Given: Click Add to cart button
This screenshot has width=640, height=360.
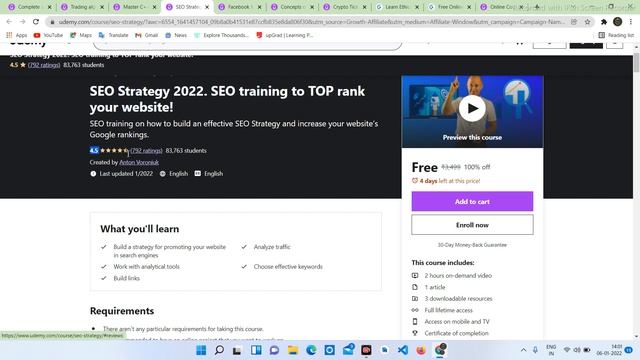Looking at the screenshot, I should click(x=472, y=201).
